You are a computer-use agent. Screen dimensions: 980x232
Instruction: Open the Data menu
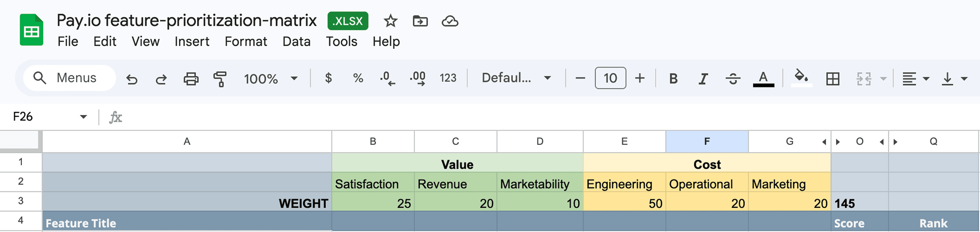[x=297, y=41]
